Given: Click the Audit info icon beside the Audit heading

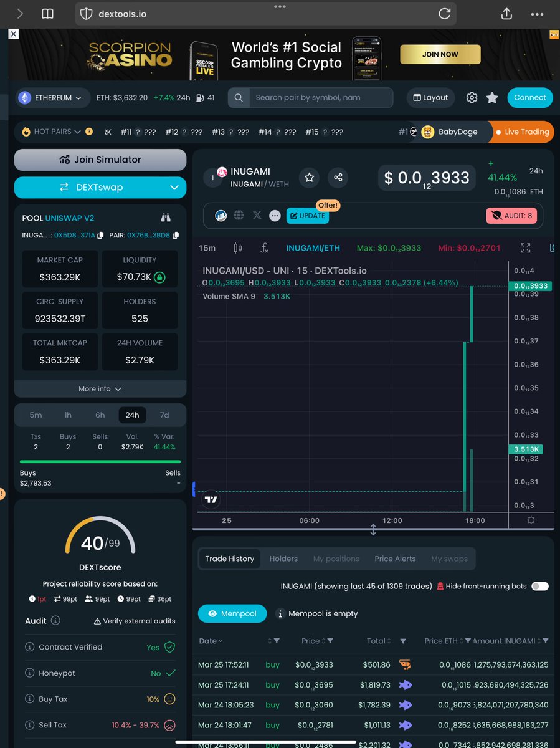Looking at the screenshot, I should (55, 621).
